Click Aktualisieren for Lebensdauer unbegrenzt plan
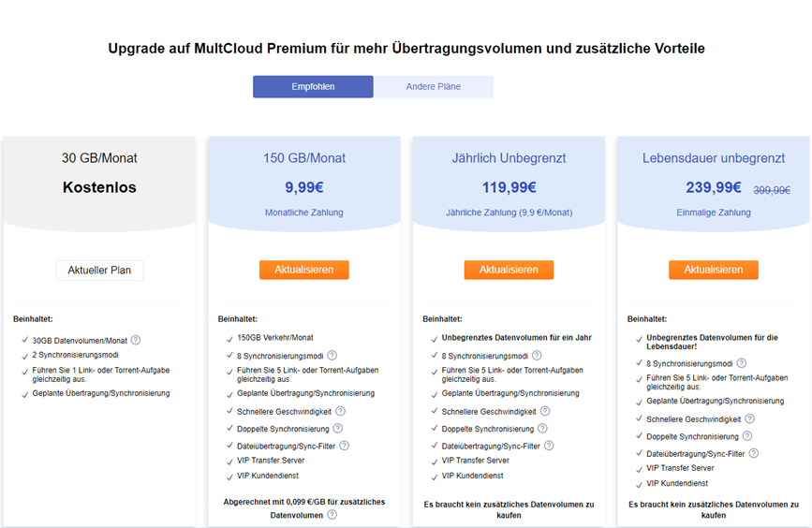This screenshot has width=812, height=528. [x=714, y=270]
